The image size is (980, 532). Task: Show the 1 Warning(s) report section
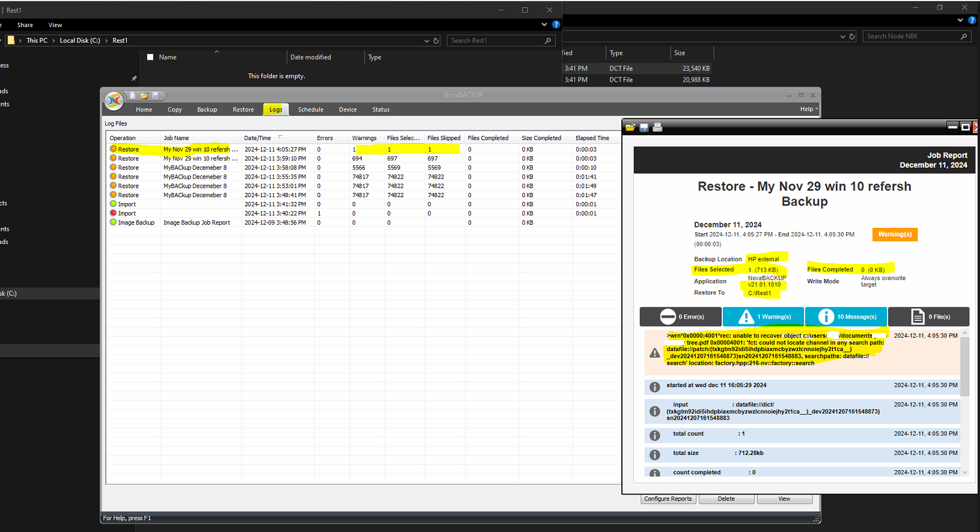pos(764,317)
